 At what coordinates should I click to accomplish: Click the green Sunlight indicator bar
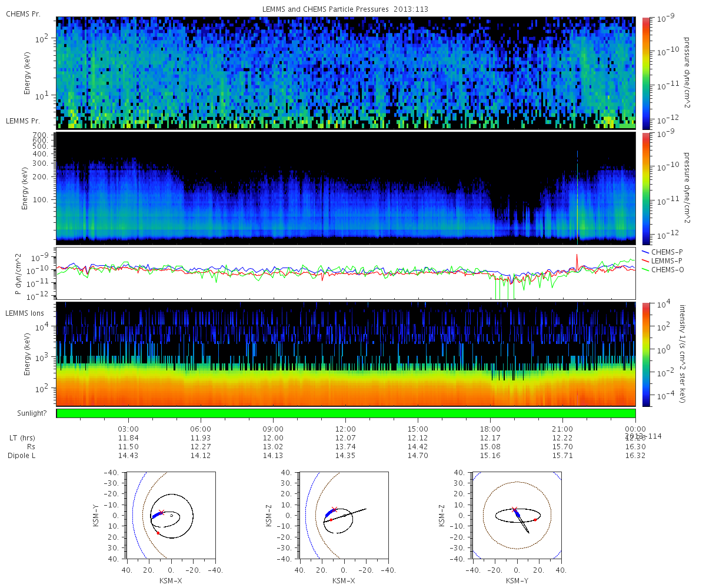coord(346,413)
